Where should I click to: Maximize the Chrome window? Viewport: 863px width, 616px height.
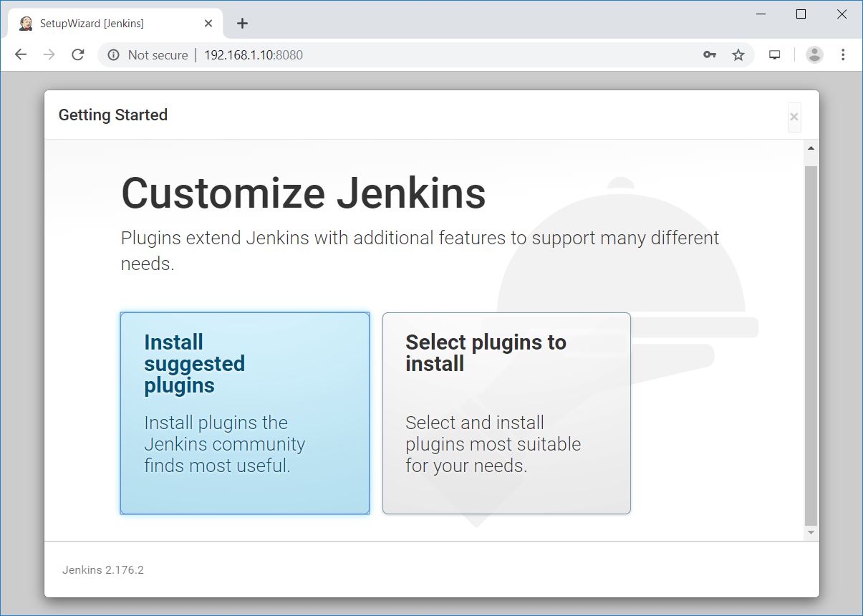[801, 14]
